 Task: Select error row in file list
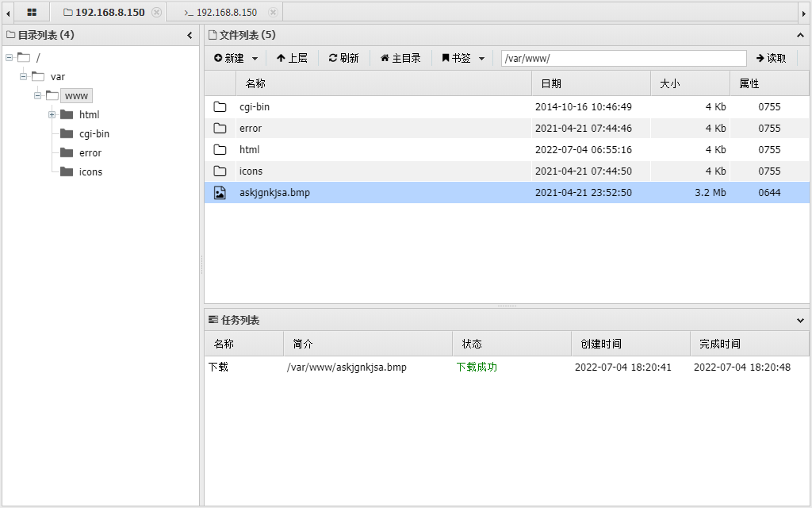507,128
